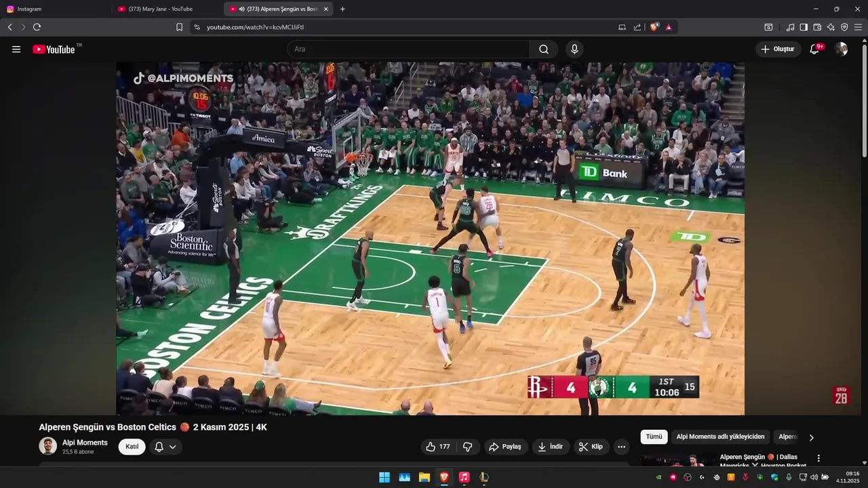This screenshot has height=488, width=868.
Task: Toggle picture-in-picture cast icon in address bar
Action: 623,27
